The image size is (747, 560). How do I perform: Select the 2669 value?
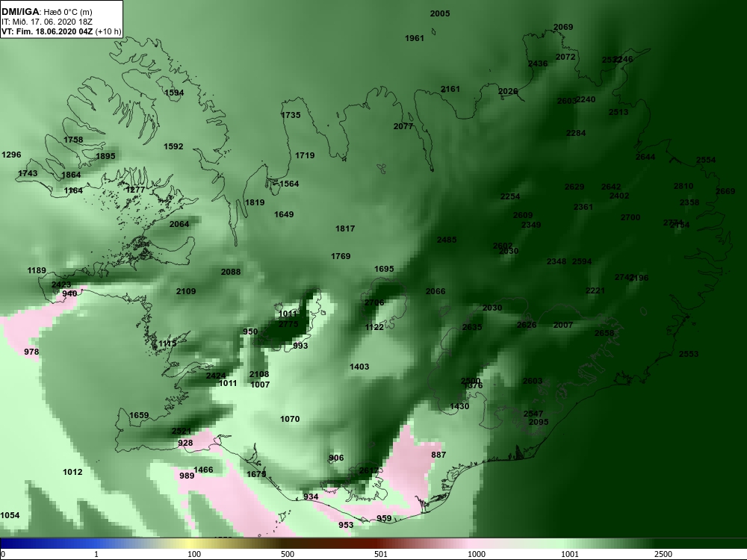(x=725, y=191)
